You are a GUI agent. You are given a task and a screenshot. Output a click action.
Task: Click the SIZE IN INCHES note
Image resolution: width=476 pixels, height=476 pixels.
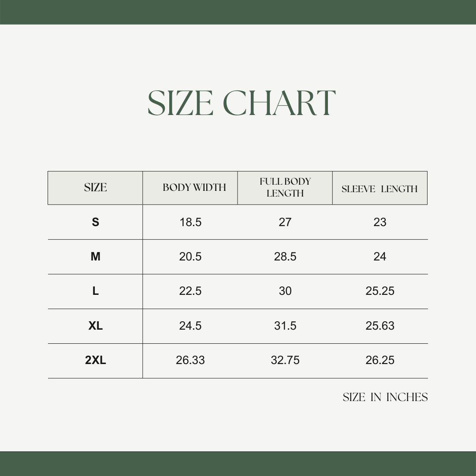(385, 398)
